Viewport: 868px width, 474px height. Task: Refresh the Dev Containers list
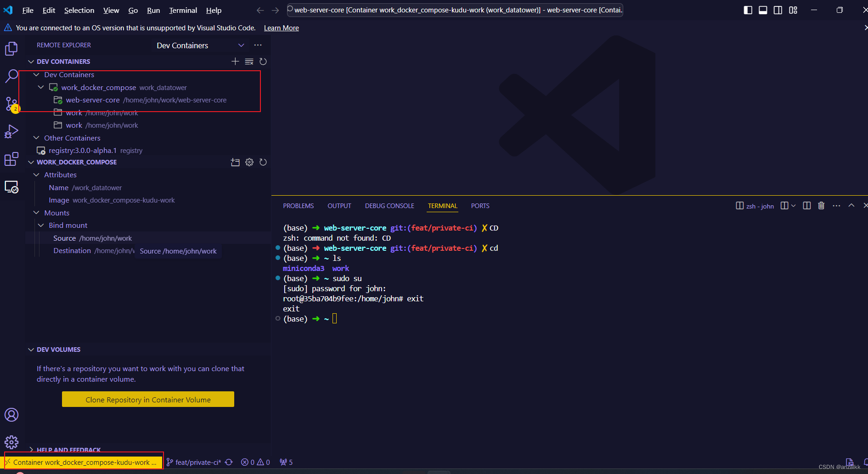(x=263, y=61)
